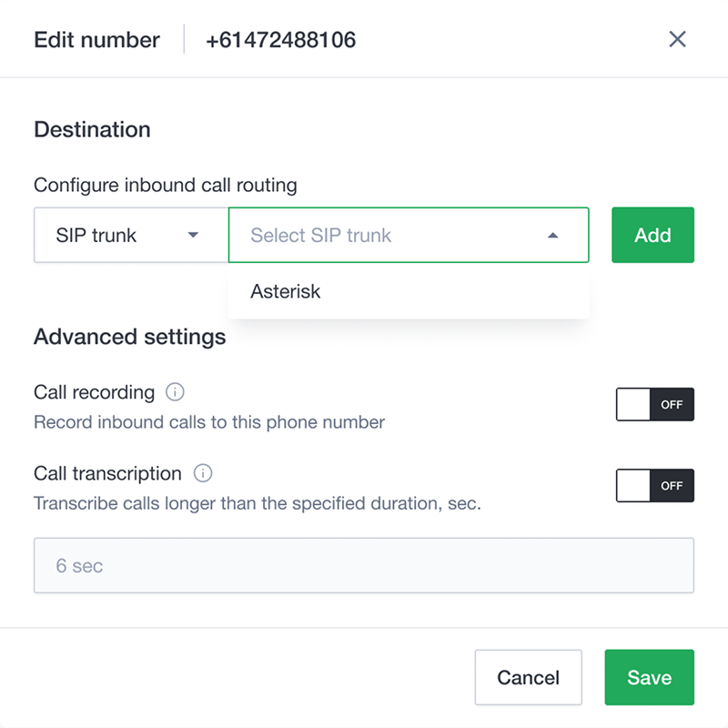728x728 pixels.
Task: Click the Advanced settings heading
Action: [x=129, y=337]
